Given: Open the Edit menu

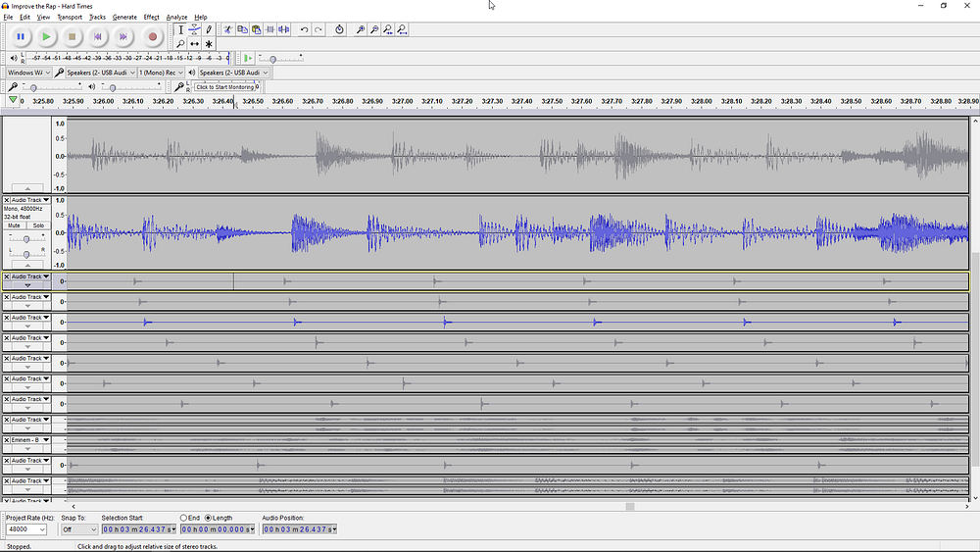Looking at the screenshot, I should click(25, 17).
